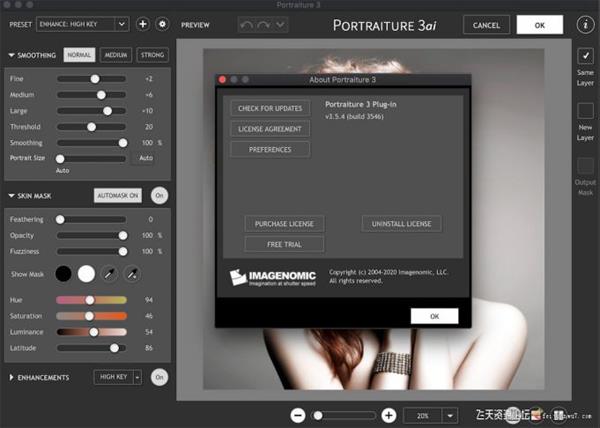Click the Portrait Size slider handle
Screen dimensions: 600x428
[x=60, y=159]
